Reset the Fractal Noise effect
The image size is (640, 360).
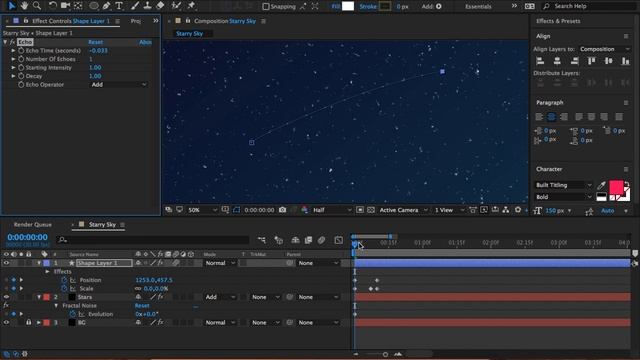[142, 305]
